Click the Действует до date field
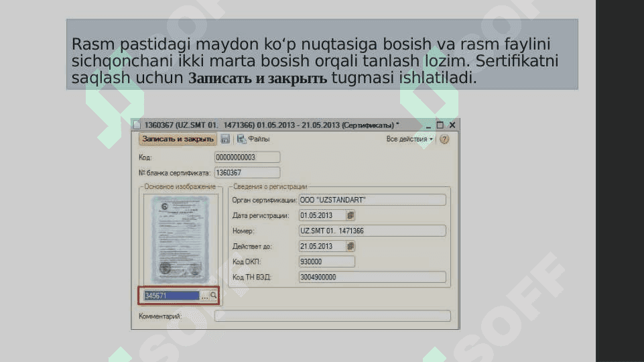Image resolution: width=644 pixels, height=362 pixels. click(322, 246)
